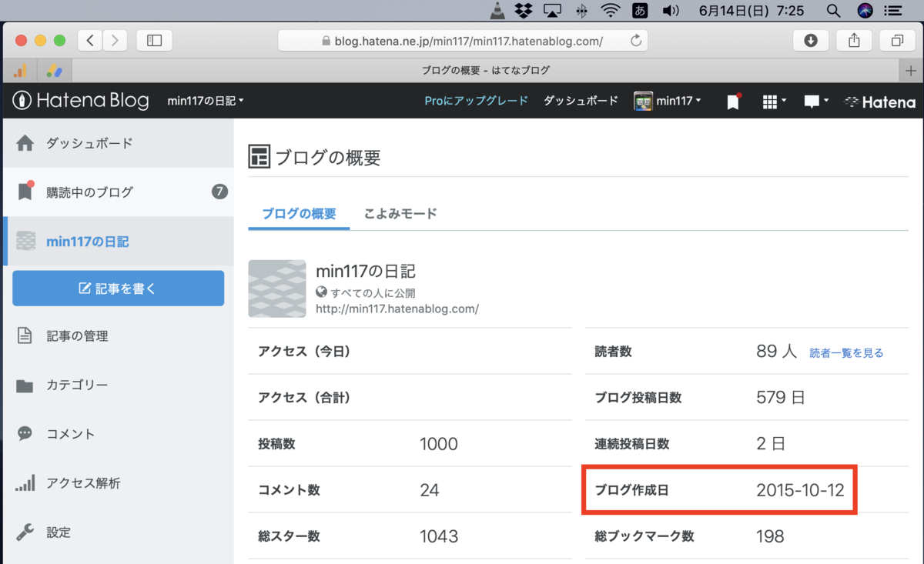Toggle the Safari sidebar button
Image resolution: width=924 pixels, height=564 pixels.
(x=154, y=41)
